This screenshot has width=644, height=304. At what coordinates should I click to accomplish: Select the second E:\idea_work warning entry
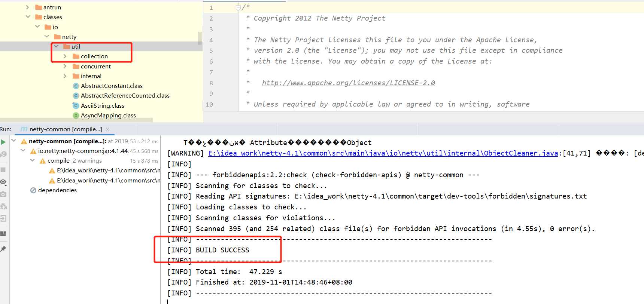pyautogui.click(x=109, y=181)
